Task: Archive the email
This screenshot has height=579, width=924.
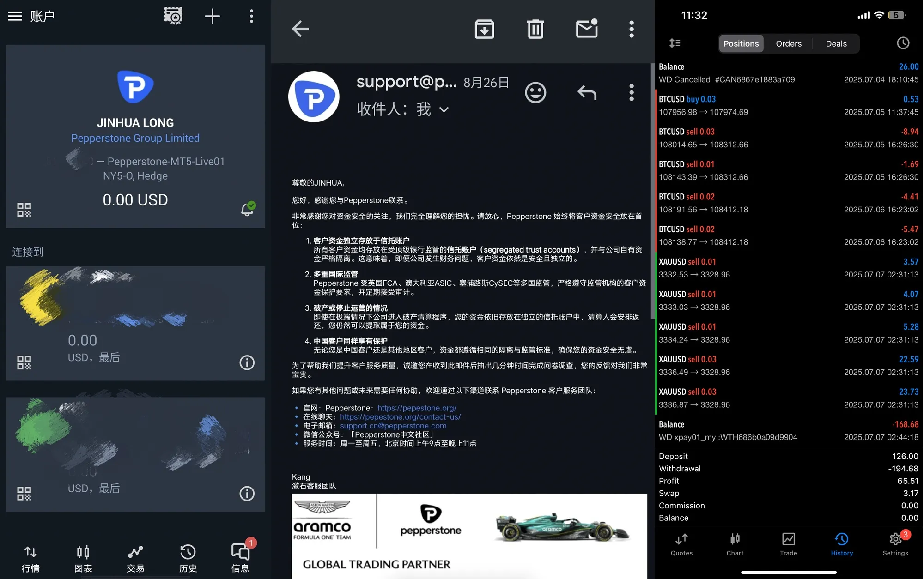Action: [484, 29]
